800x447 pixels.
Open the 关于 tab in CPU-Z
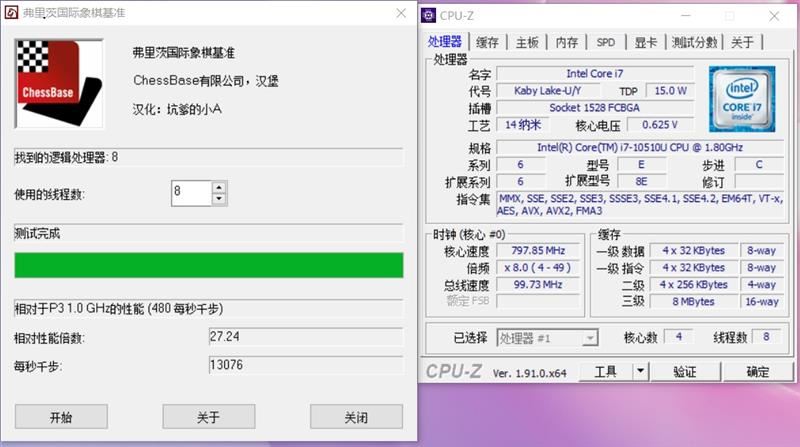coord(742,42)
